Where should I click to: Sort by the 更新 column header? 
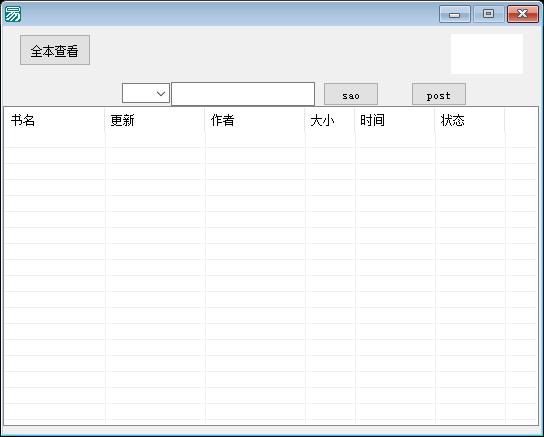[154, 120]
